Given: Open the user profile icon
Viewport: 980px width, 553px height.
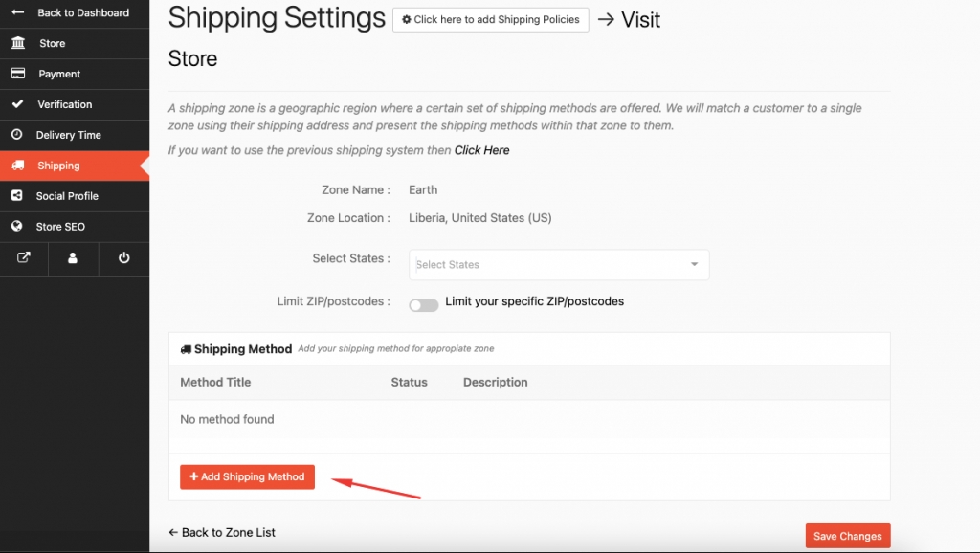Looking at the screenshot, I should click(x=74, y=258).
